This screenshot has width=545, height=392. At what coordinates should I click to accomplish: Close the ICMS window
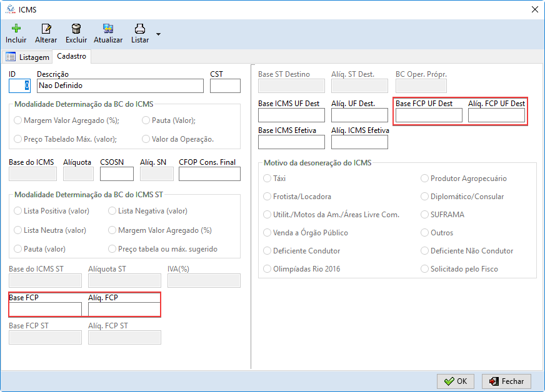pos(534,9)
